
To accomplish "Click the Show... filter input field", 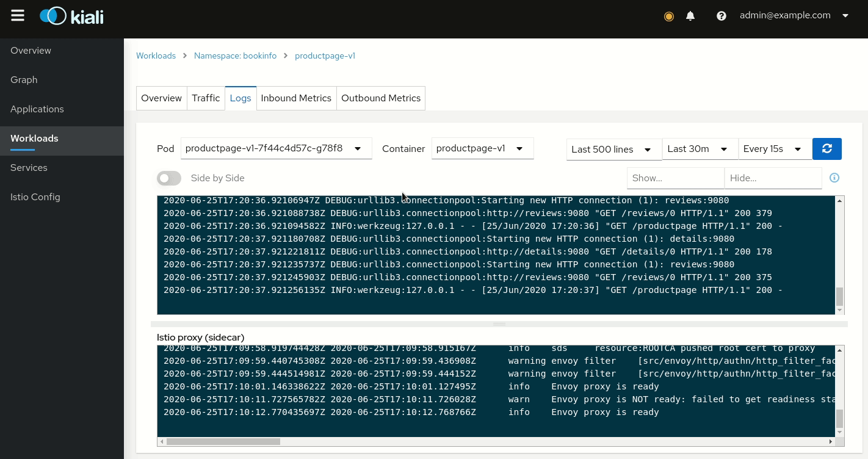I will tap(676, 178).
